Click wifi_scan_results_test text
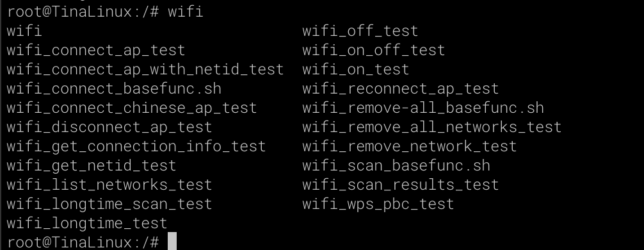This screenshot has width=644, height=250. pos(401,185)
